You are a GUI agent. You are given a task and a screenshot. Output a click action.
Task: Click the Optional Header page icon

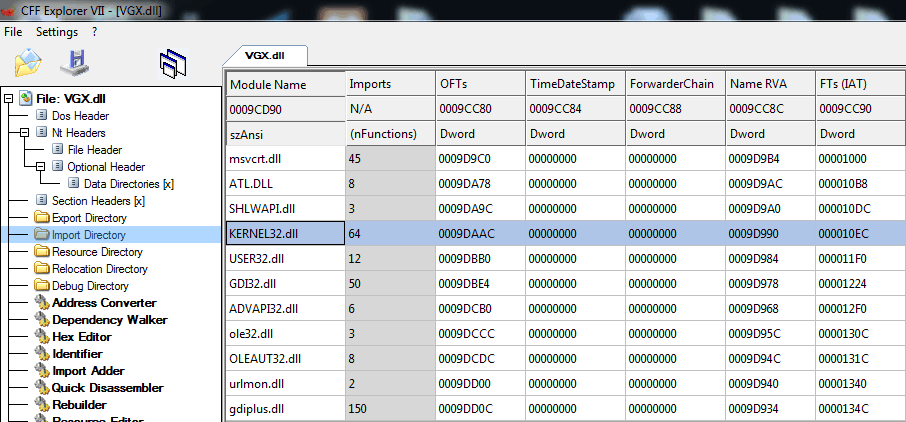pyautogui.click(x=57, y=166)
